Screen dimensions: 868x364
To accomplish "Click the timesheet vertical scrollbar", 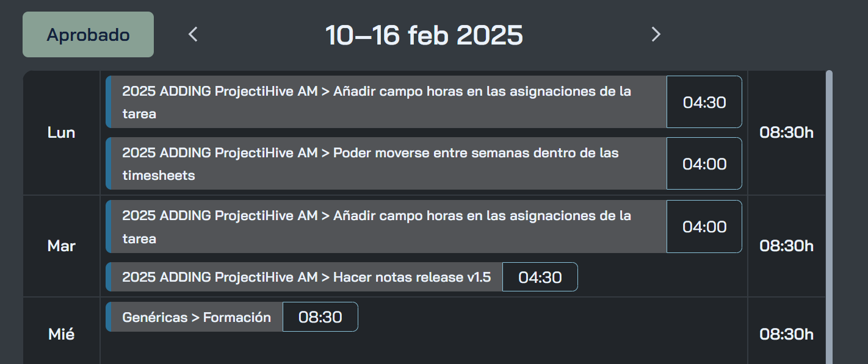I will point(829,213).
